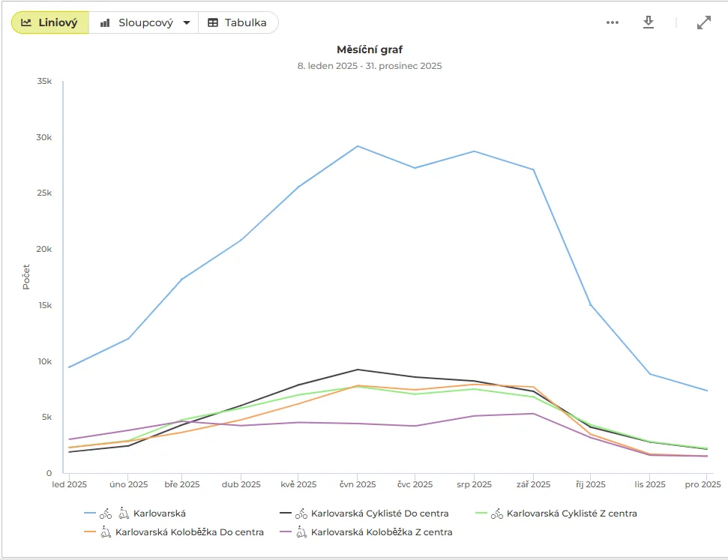Select the Liniový chart tab
Screen dimensions: 728x560
tap(50, 22)
